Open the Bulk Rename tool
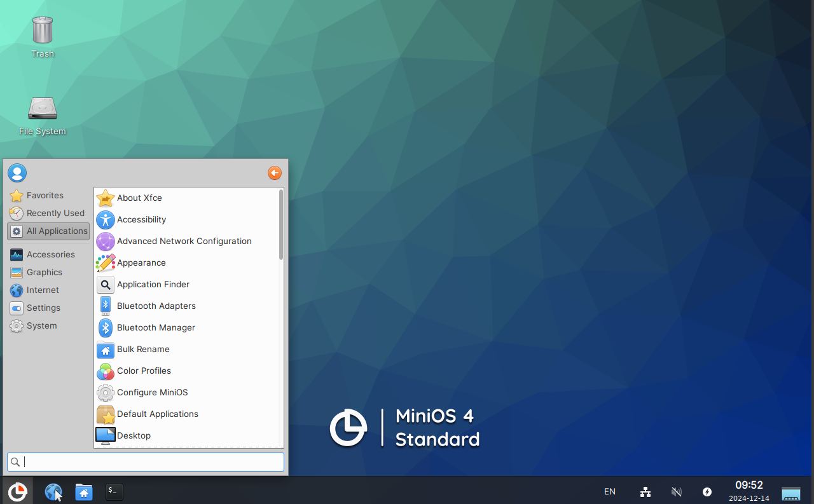Screen dimensions: 814x504 click(186, 349)
